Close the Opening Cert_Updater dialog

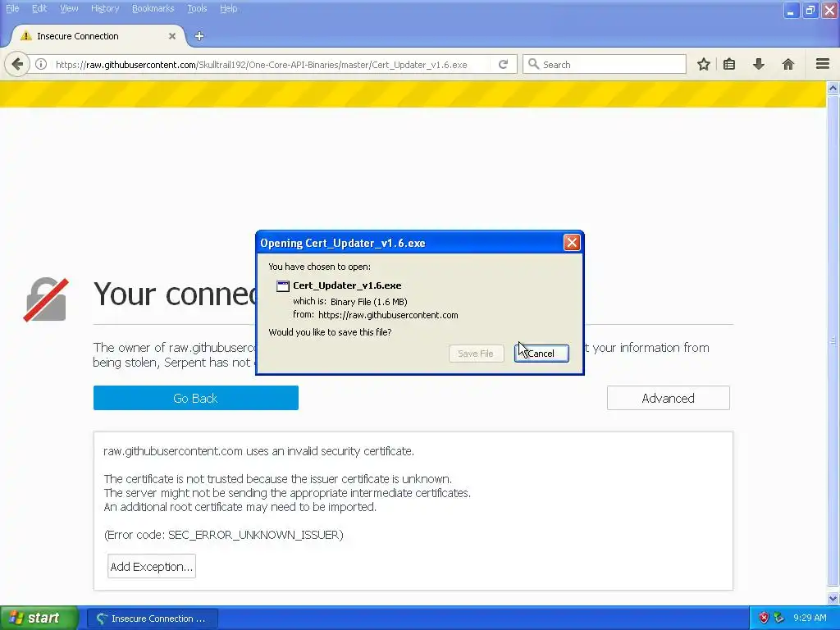click(x=572, y=243)
